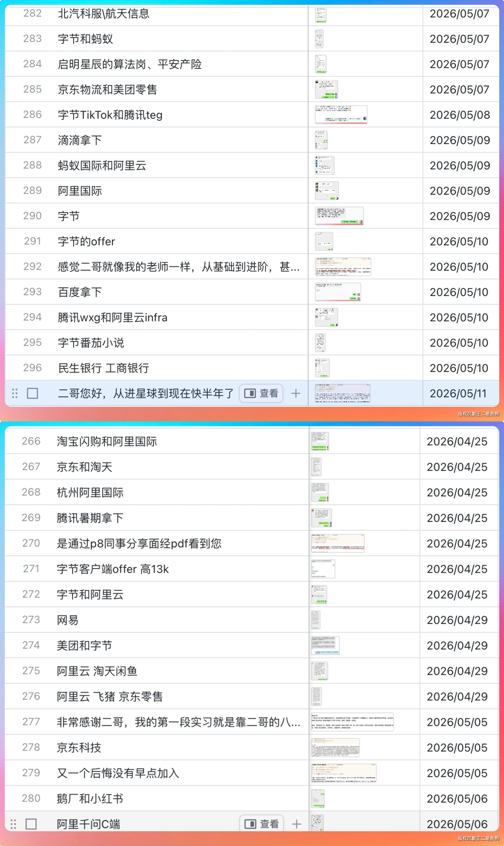Click the date on the 网易 row
Image resolution: width=504 pixels, height=846 pixels.
coord(457,620)
